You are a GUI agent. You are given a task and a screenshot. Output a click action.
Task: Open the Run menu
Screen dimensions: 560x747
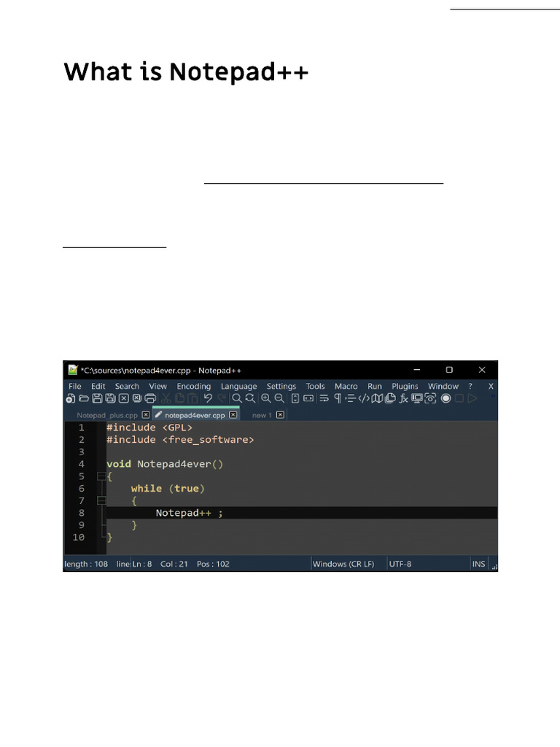tap(375, 387)
